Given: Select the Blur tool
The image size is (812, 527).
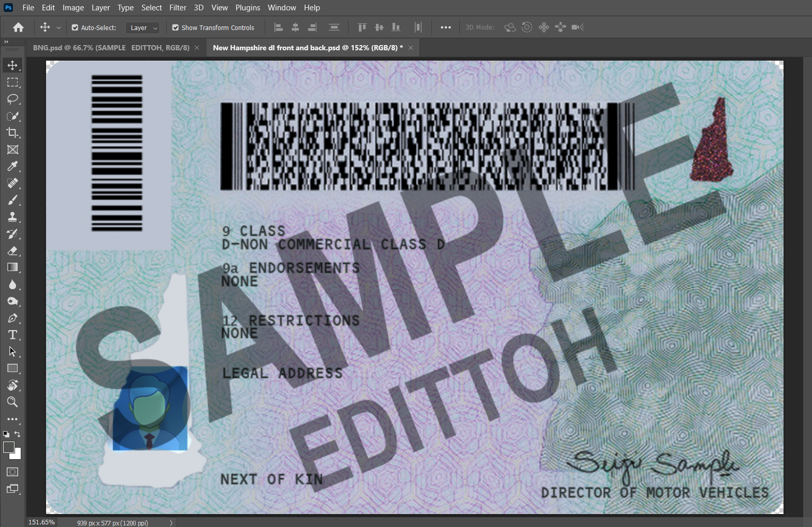Looking at the screenshot, I should coord(12,284).
